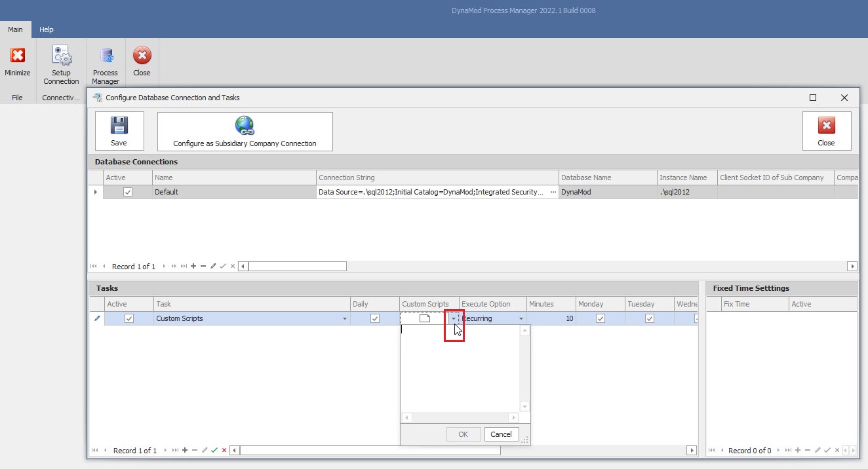Go to last record in Database Connections navigator
Screen dimensions: 868x469
(x=183, y=267)
